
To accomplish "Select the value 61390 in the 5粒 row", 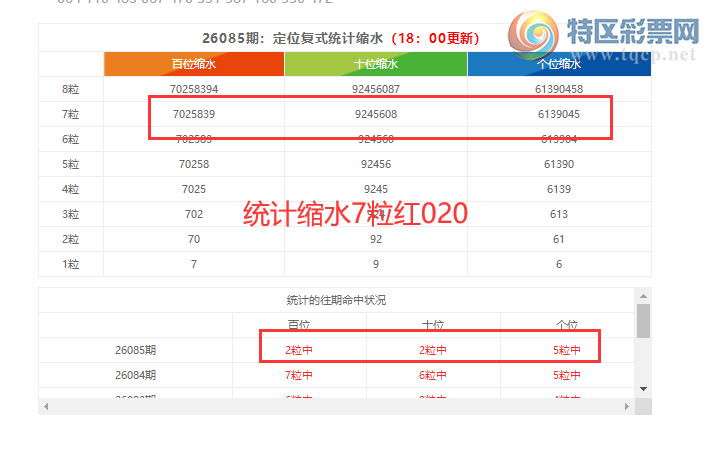I will [x=559, y=164].
